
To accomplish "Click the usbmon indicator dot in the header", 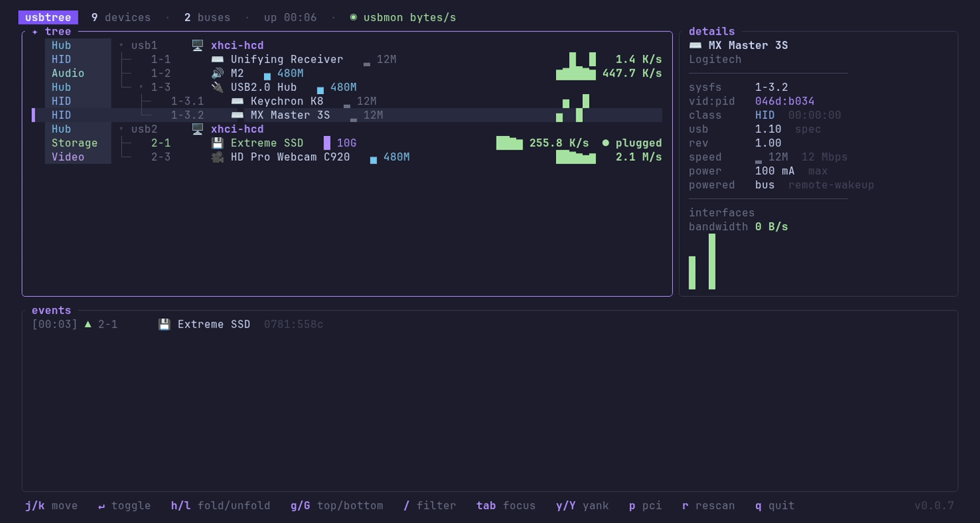I will [x=353, y=17].
